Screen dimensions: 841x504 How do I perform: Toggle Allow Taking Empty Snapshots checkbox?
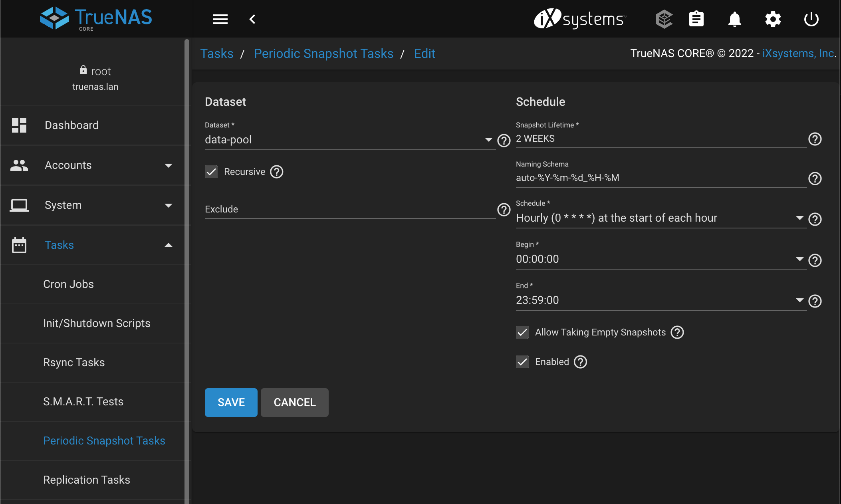522,332
